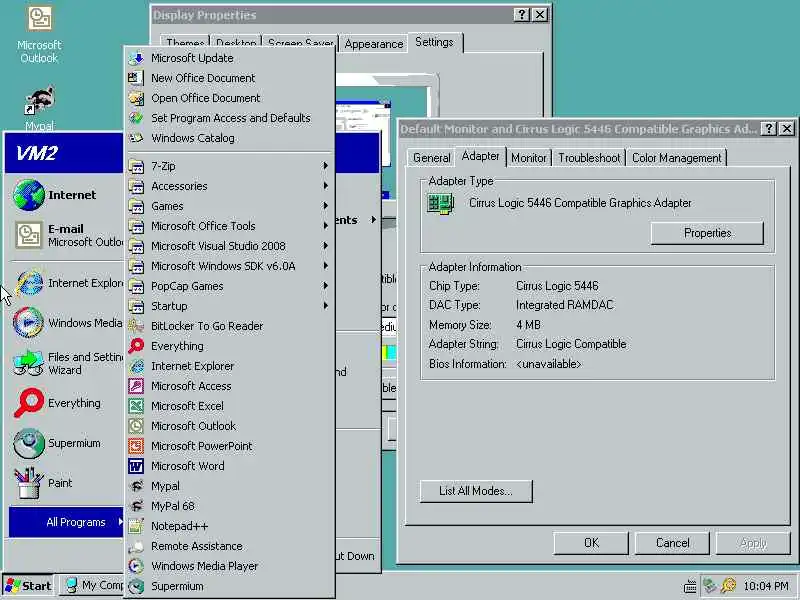The height and width of the screenshot is (600, 800).
Task: Open E-mail Microsoft Outlook pinned item
Action: click(x=65, y=235)
